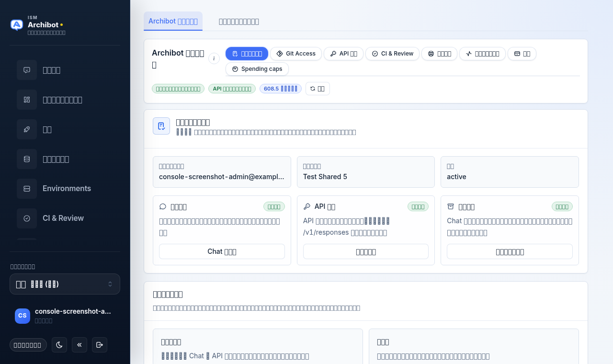
Task: Click the button in the archive-icon card
Action: (x=510, y=251)
